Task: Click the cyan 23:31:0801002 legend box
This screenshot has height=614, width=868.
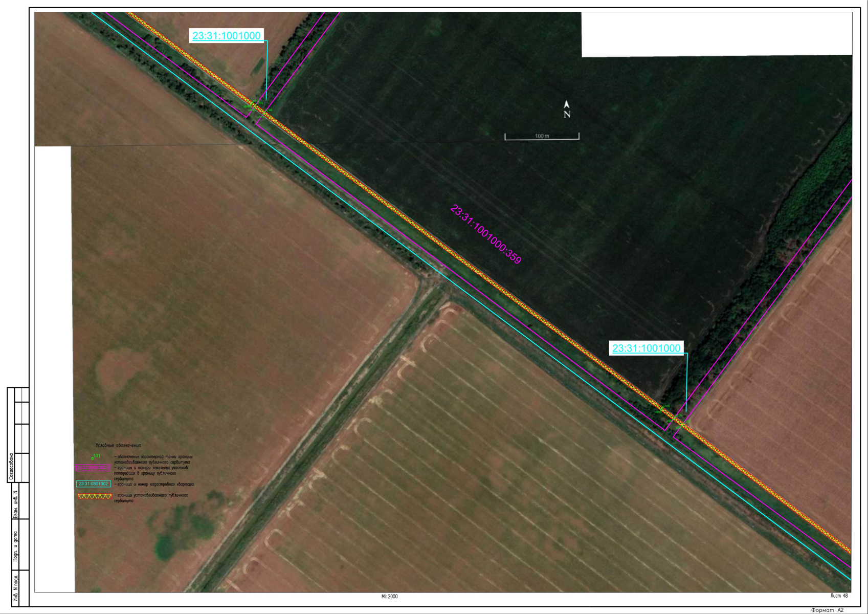Action: (93, 484)
